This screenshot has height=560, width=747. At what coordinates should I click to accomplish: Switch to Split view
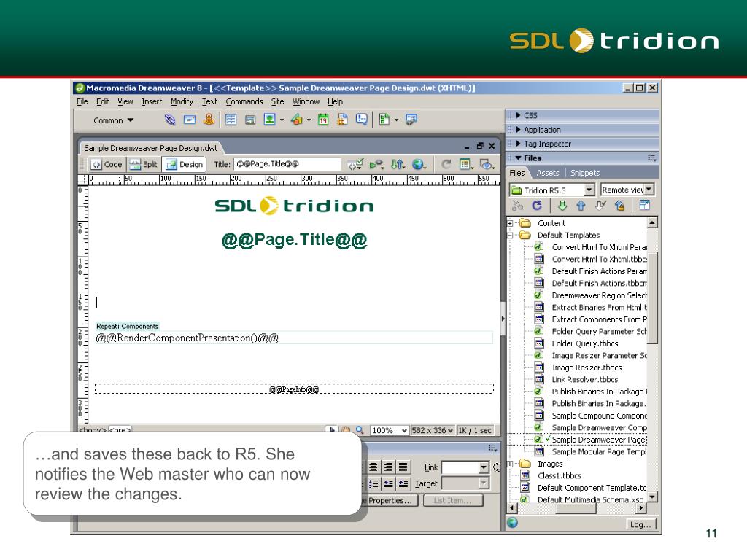[x=144, y=164]
